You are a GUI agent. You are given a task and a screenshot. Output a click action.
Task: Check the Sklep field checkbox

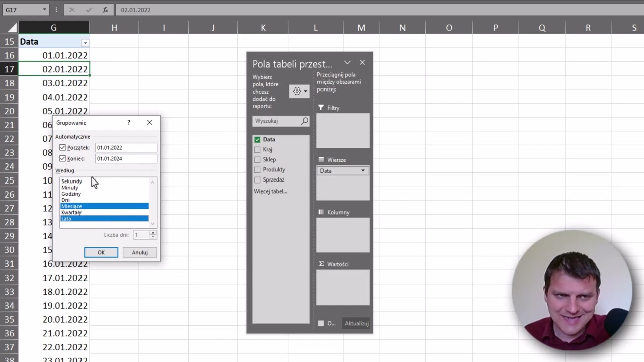(257, 159)
